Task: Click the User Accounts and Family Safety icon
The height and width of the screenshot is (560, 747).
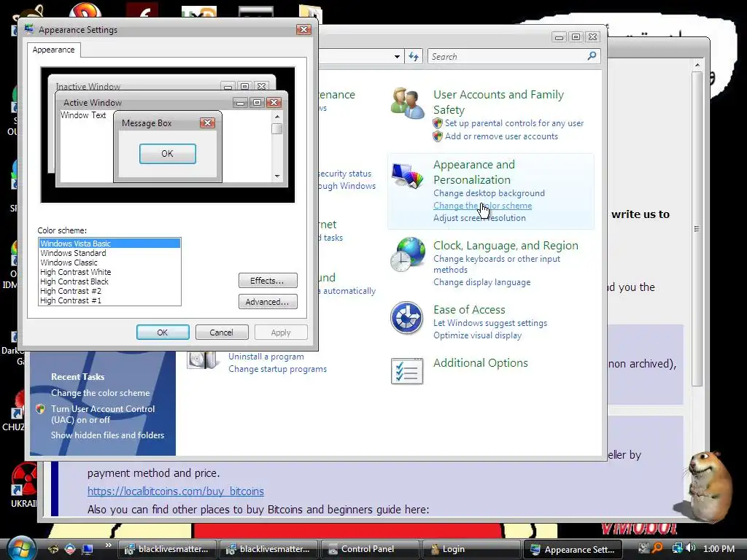Action: click(407, 103)
